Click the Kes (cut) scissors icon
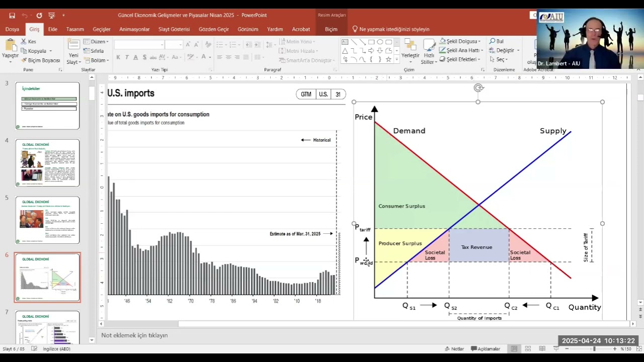This screenshot has width=644, height=362. click(x=24, y=42)
